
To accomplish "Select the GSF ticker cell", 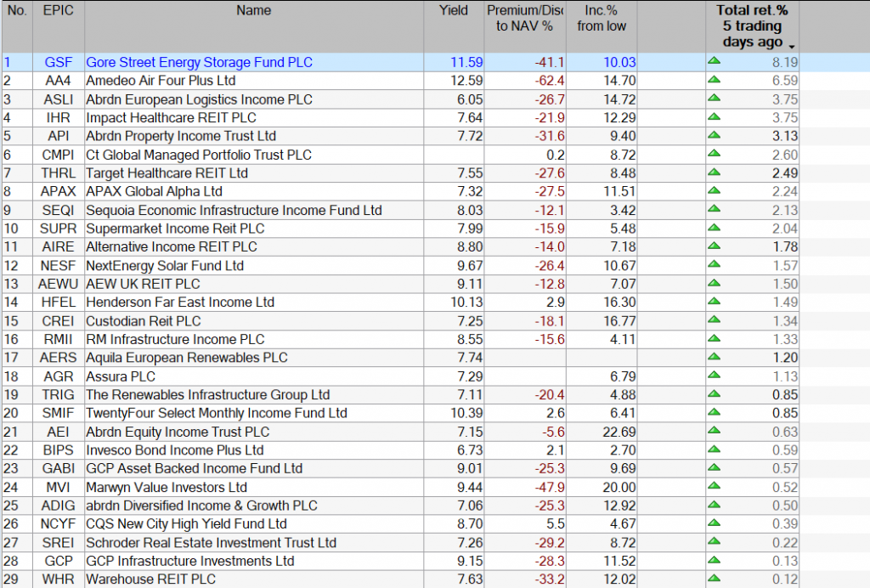I will pyautogui.click(x=59, y=62).
